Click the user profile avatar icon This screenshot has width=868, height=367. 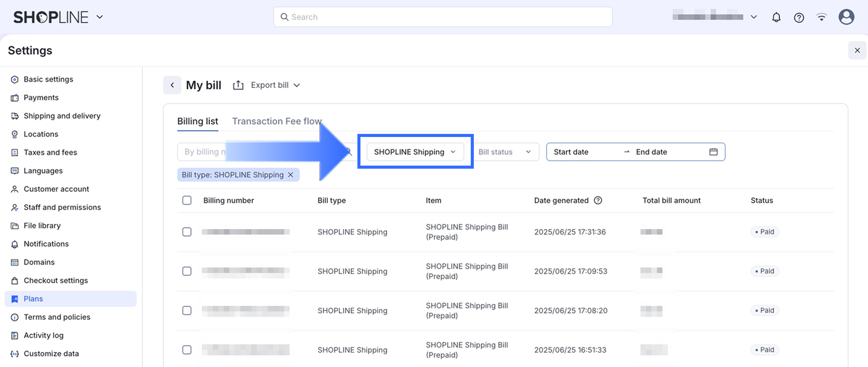tap(846, 17)
